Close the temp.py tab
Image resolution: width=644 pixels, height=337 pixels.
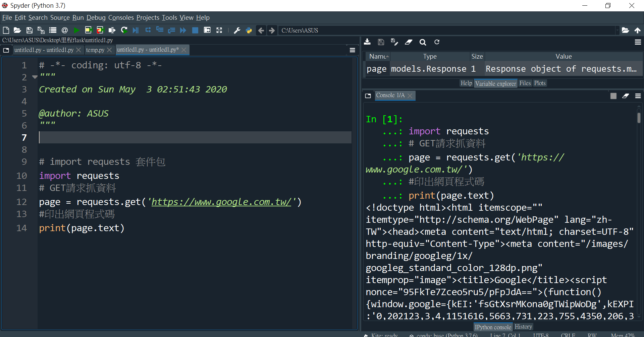tap(109, 50)
